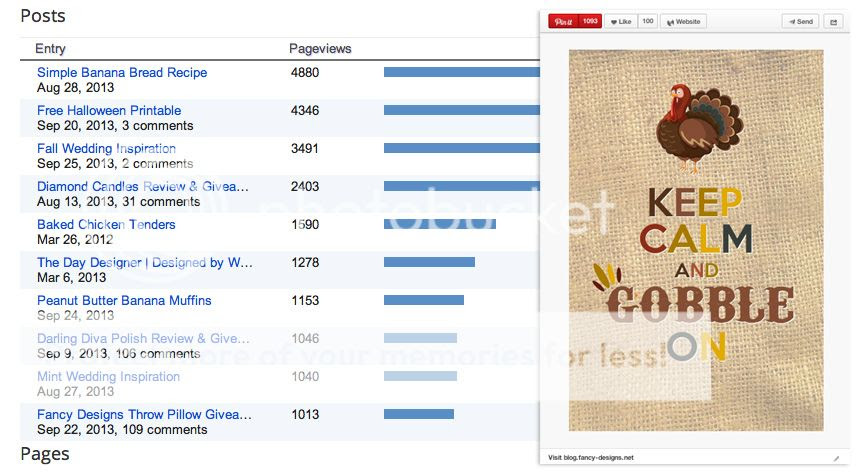The height and width of the screenshot is (474, 862).
Task: Visit blog.fancy-designs.net link
Action: tap(590, 458)
